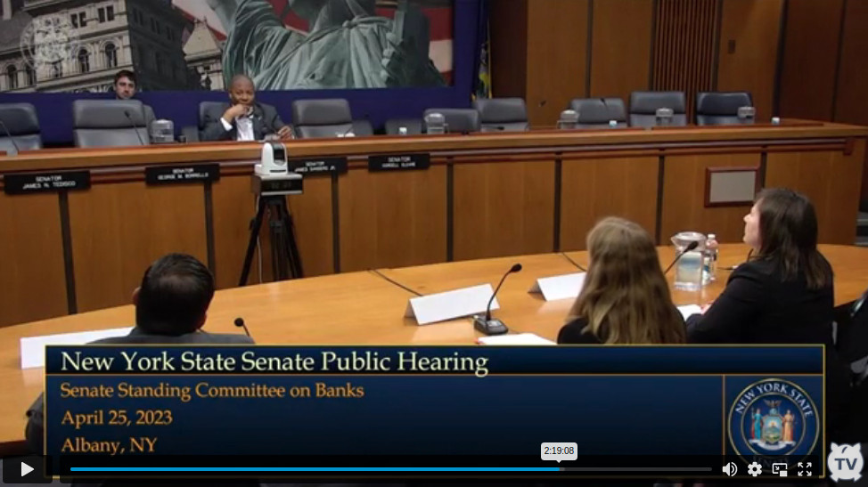Open the player settings gear menu

click(755, 469)
